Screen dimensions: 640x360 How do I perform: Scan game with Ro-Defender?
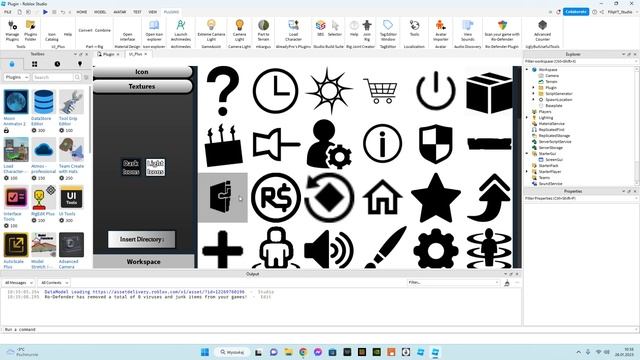click(x=502, y=31)
